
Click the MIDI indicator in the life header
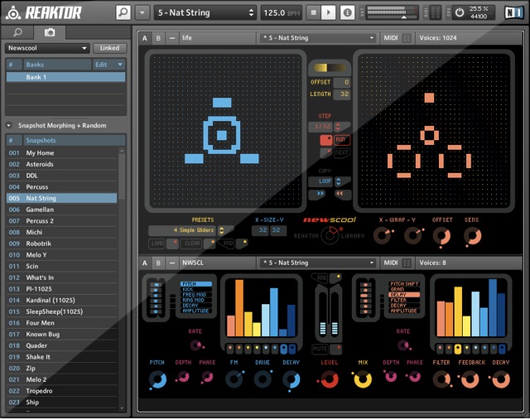(x=397, y=38)
